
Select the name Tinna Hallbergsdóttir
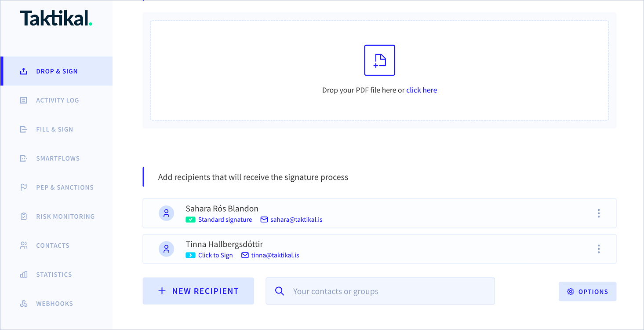[x=224, y=244]
